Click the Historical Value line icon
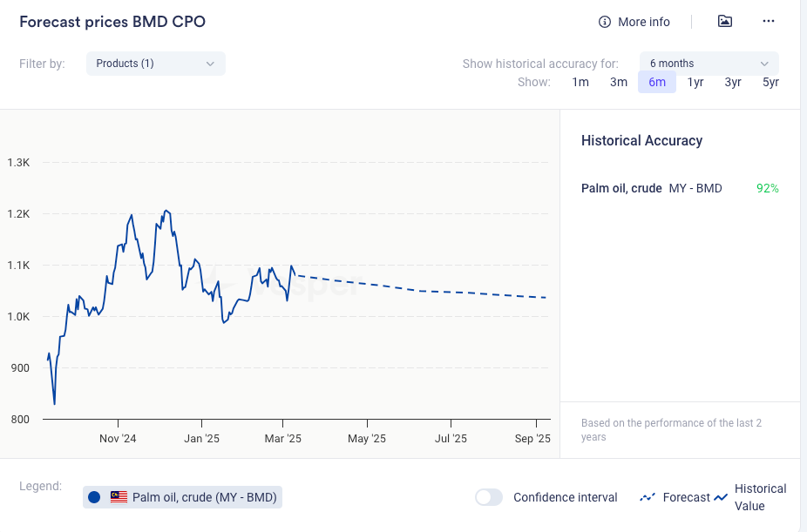Viewport: 807px width, 532px height. [x=721, y=497]
